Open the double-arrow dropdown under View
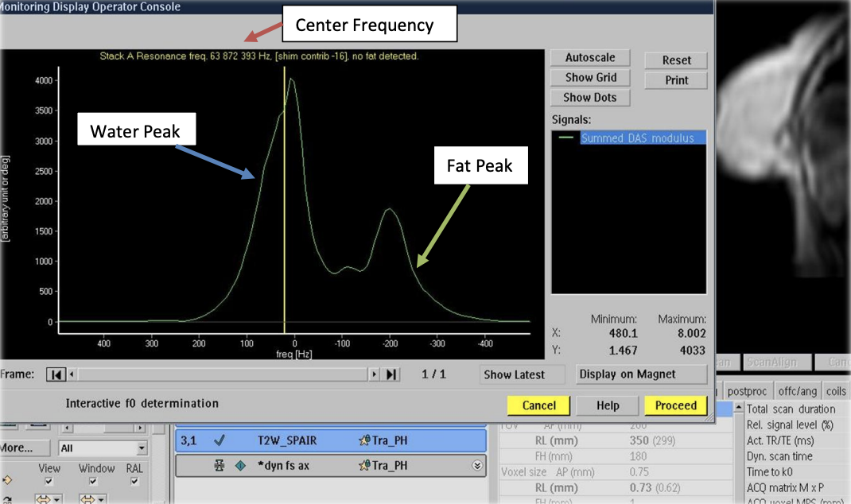The image size is (851, 504). [49, 499]
